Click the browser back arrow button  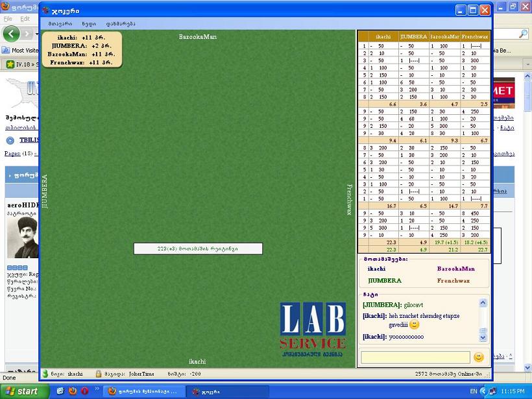[11, 33]
